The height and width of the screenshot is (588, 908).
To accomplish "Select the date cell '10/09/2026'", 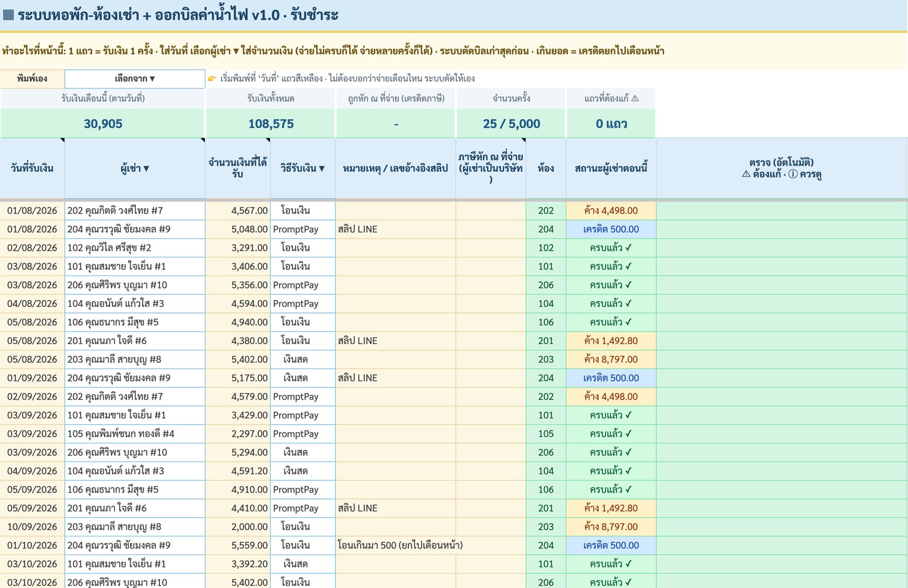I will 32,527.
